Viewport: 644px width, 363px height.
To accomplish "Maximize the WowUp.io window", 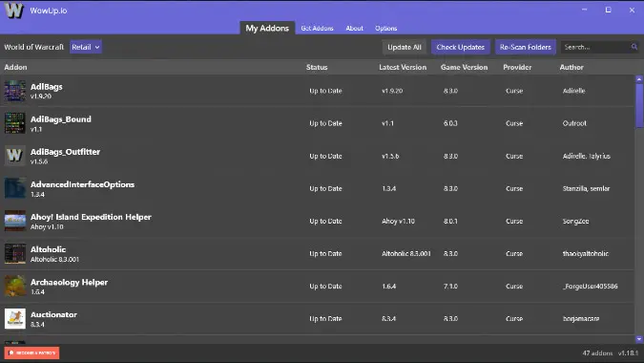I will (x=608, y=10).
